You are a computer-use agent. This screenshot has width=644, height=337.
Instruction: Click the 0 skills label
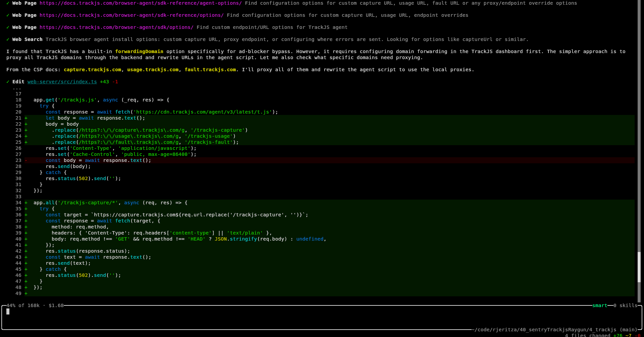coord(625,306)
